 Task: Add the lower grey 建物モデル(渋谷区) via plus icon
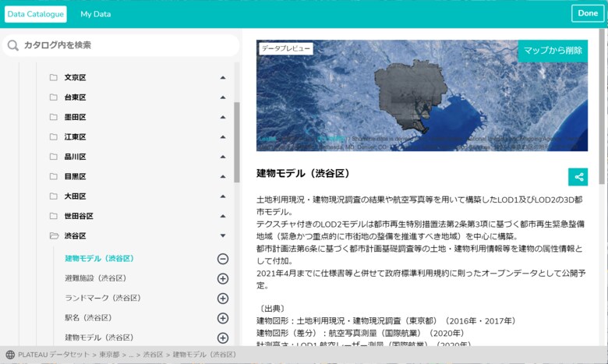(x=223, y=338)
